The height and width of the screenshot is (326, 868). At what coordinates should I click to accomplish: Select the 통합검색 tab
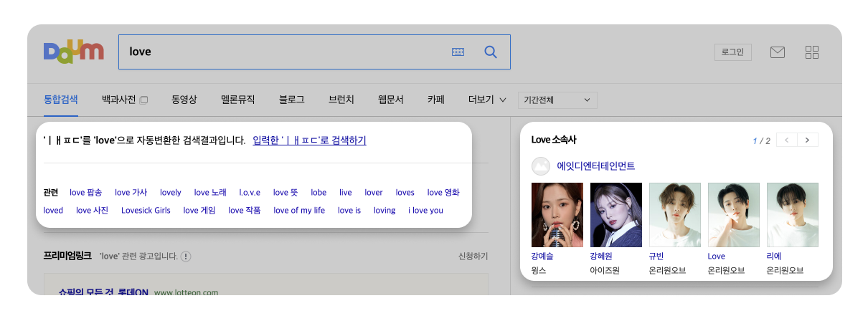(x=61, y=100)
